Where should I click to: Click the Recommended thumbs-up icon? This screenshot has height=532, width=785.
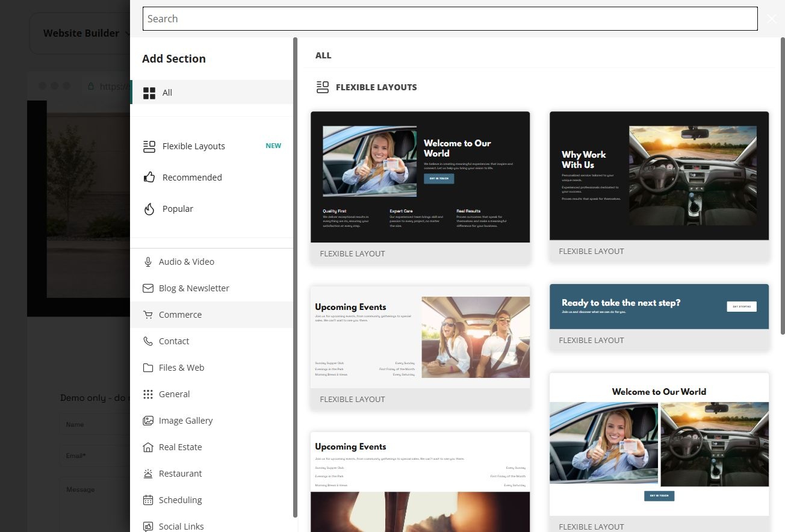tap(149, 178)
